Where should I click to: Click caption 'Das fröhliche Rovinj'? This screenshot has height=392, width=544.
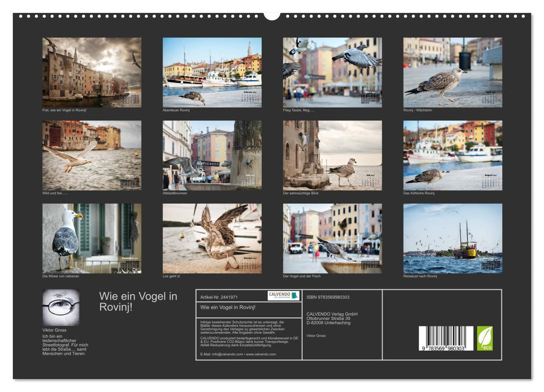pos(419,193)
